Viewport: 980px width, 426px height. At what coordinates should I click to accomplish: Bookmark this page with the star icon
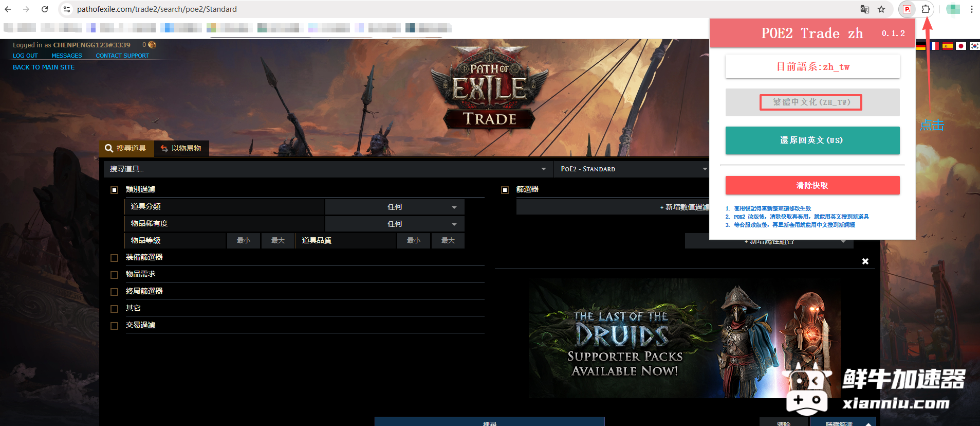[881, 9]
